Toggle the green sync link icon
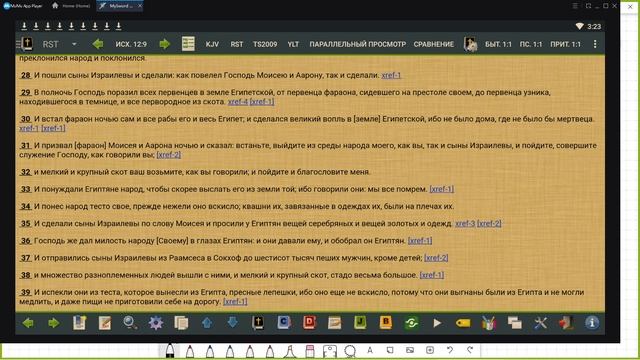 coord(411,323)
